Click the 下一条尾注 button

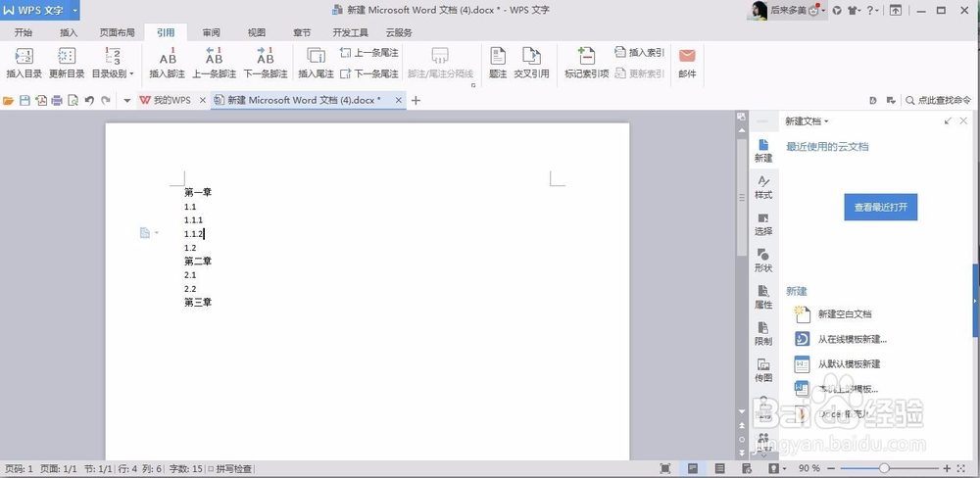(368, 73)
